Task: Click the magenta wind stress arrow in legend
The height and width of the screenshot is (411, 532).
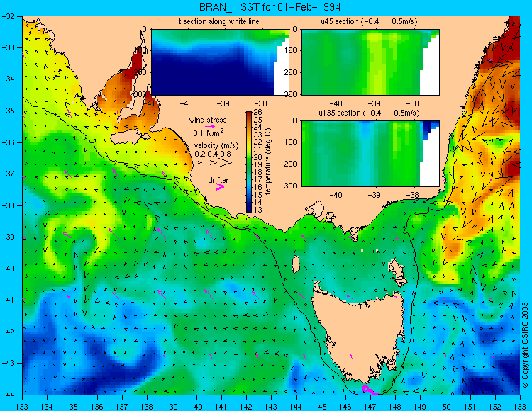Action: tap(210, 126)
